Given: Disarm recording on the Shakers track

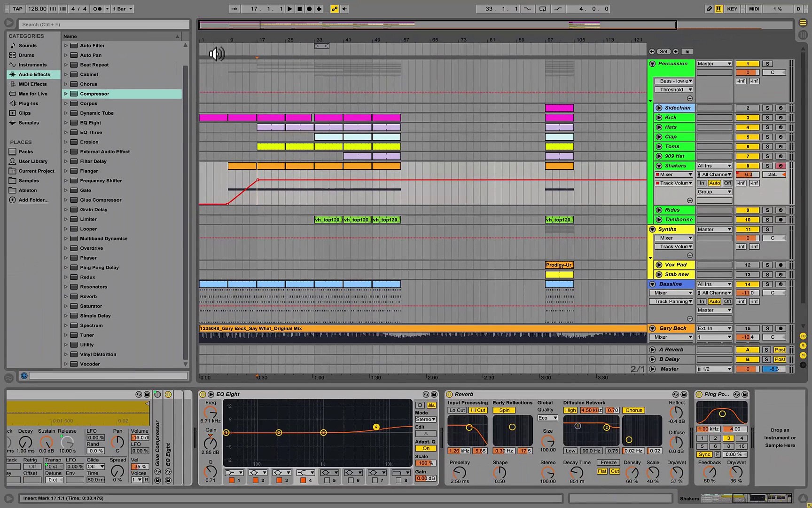Looking at the screenshot, I should (781, 166).
